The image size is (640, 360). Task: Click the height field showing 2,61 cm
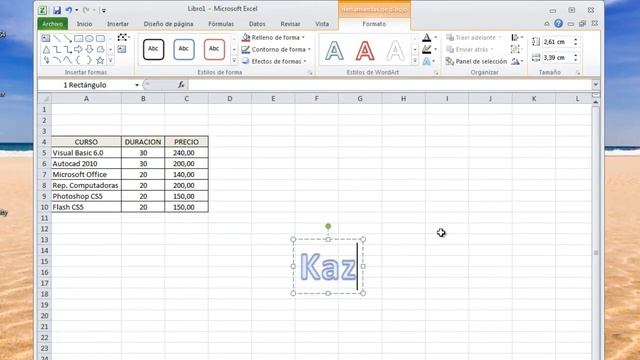tap(557, 42)
